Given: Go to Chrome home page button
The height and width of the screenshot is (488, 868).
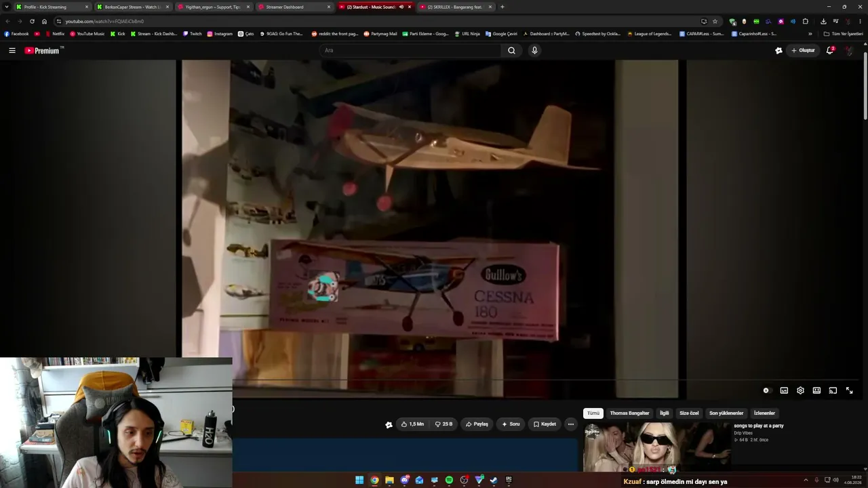Looking at the screenshot, I should tap(44, 21).
